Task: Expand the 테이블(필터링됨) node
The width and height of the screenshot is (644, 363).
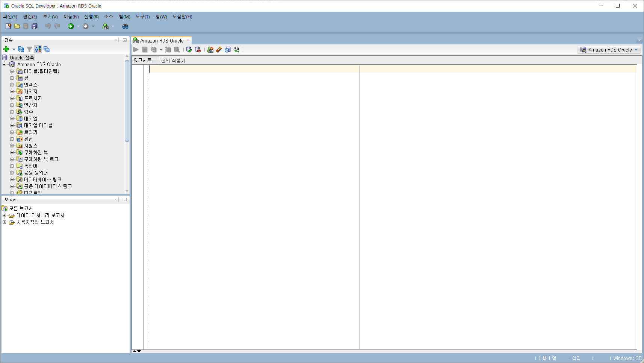Action: [12, 71]
